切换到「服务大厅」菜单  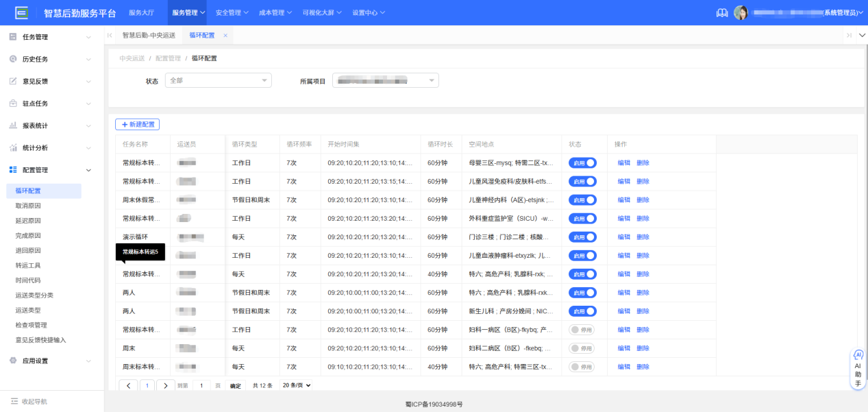tap(142, 12)
